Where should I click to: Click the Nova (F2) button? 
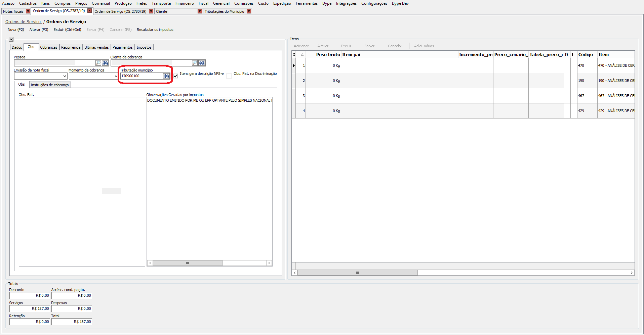(x=16, y=30)
